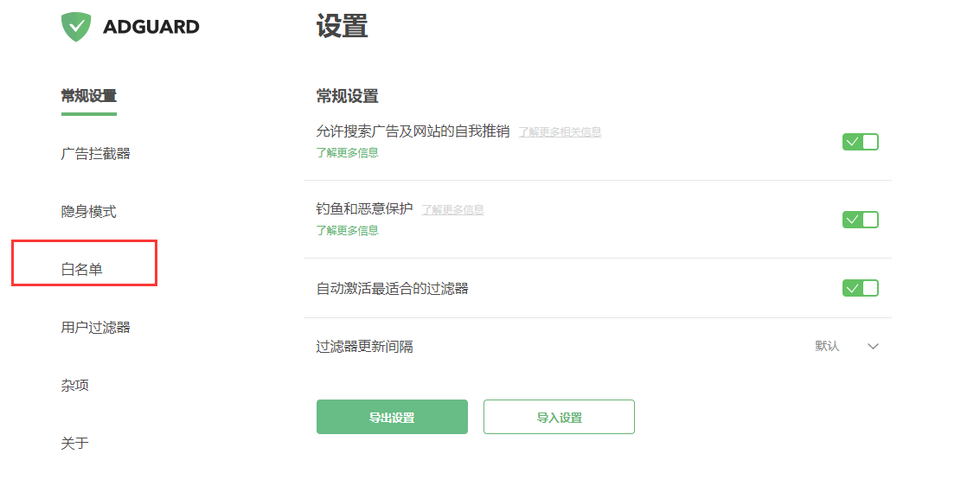Show the 关于 page

(x=75, y=444)
